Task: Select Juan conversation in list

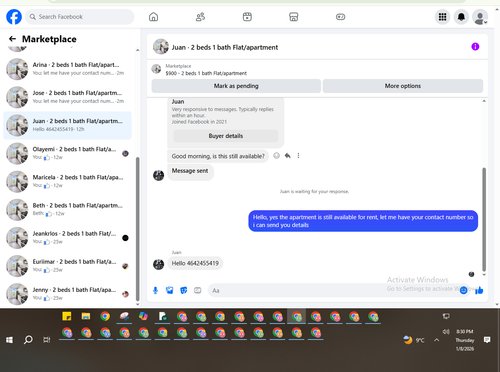Action: [x=67, y=125]
